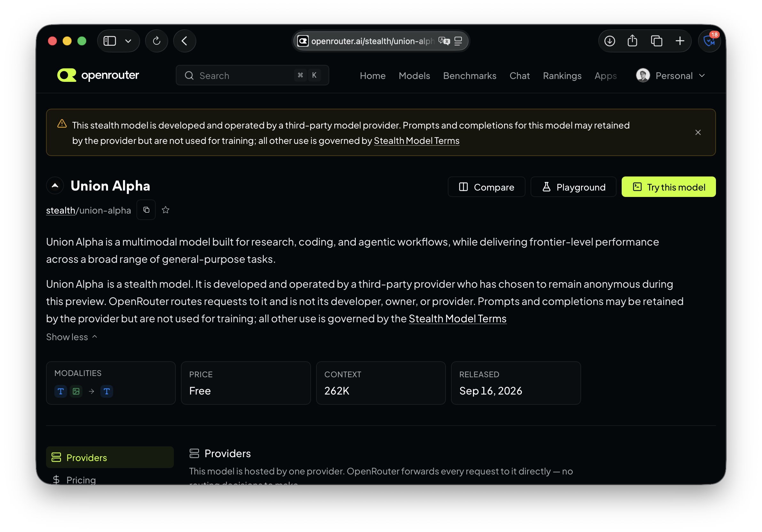Click the Safari share icon
The image size is (762, 532).
click(633, 41)
